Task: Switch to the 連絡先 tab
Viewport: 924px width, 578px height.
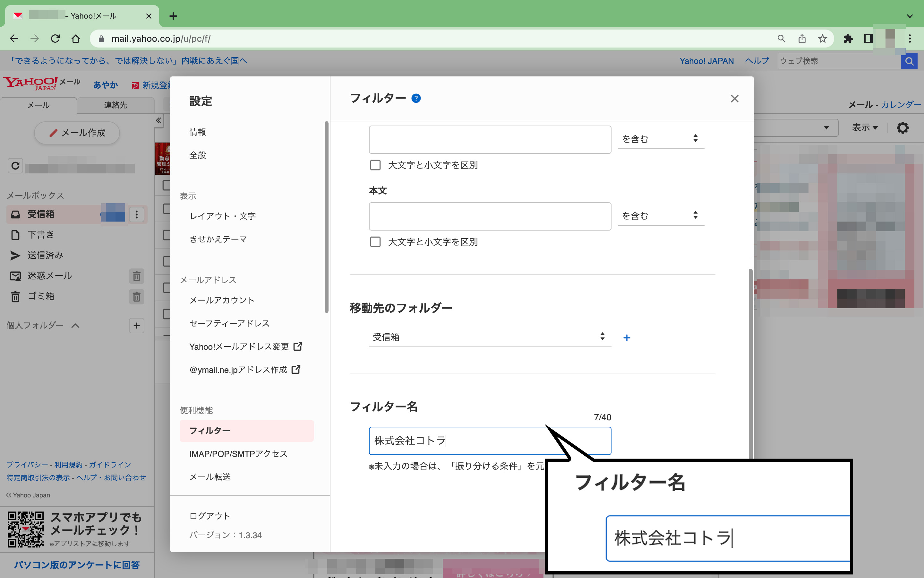Action: click(x=115, y=105)
